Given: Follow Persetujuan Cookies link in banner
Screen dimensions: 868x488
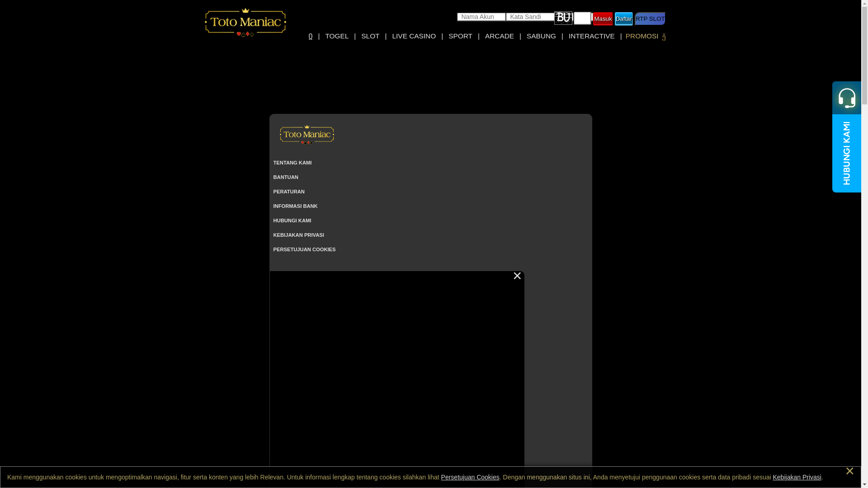Looking at the screenshot, I should coord(470,477).
